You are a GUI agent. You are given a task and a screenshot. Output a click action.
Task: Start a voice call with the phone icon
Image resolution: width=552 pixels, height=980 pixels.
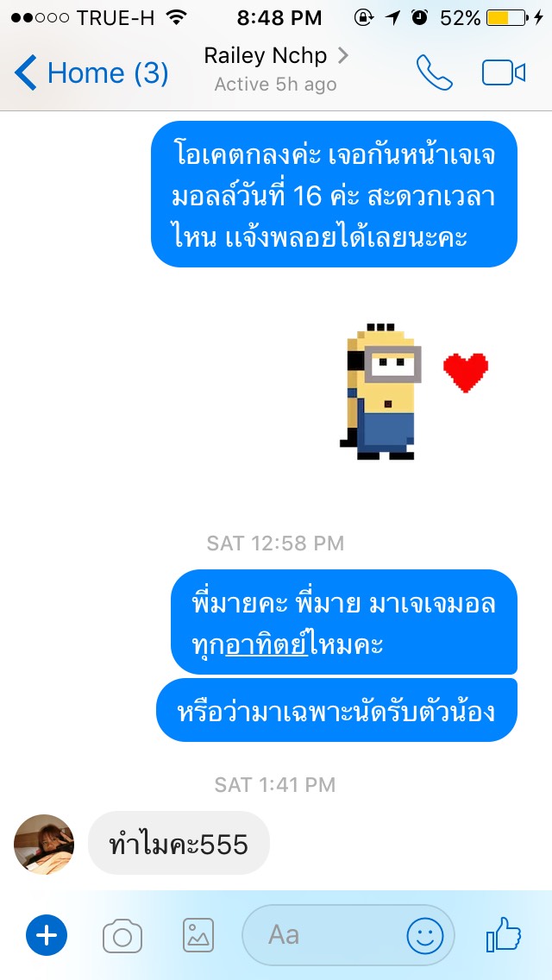[x=434, y=72]
